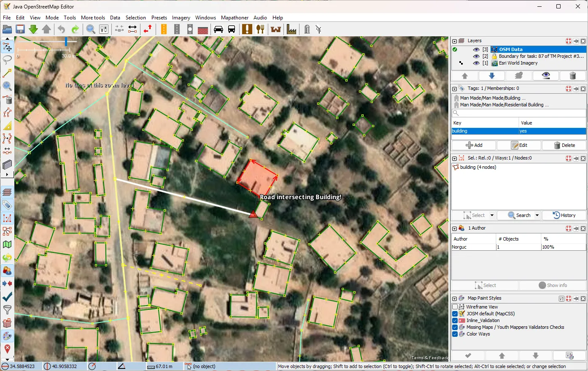Collapse the Layers panel
588x371 pixels.
[x=454, y=41]
